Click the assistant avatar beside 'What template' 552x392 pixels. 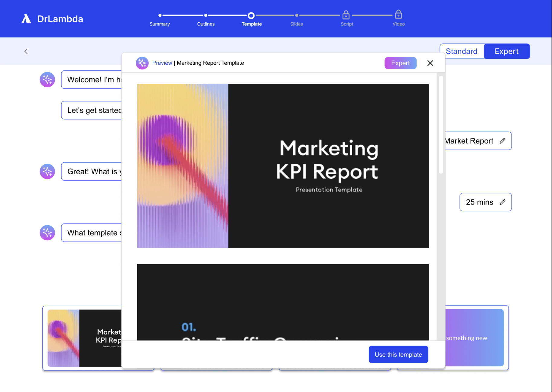click(x=47, y=233)
